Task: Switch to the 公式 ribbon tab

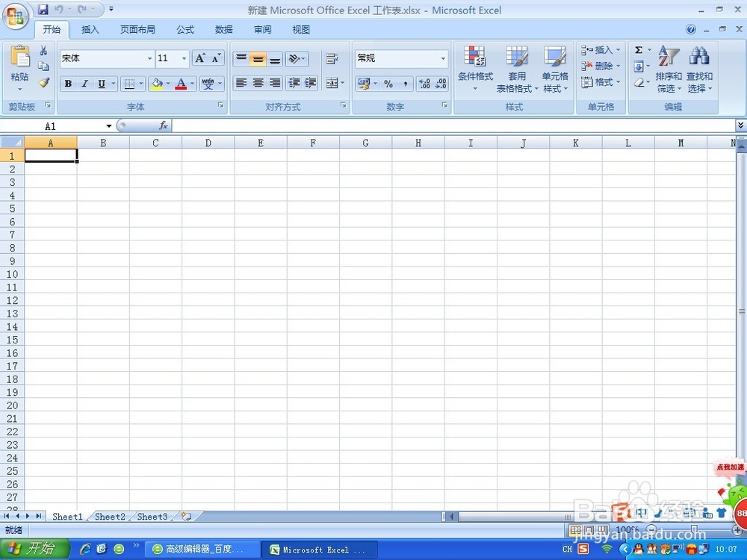Action: click(x=185, y=30)
